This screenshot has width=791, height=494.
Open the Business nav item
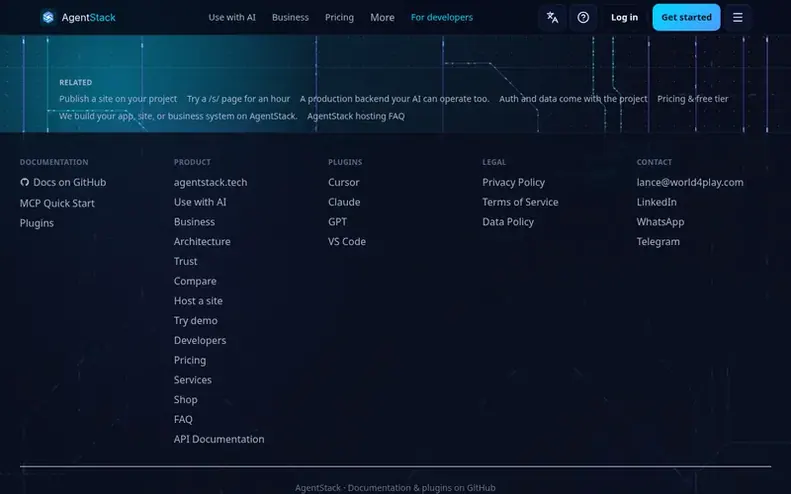(x=290, y=17)
